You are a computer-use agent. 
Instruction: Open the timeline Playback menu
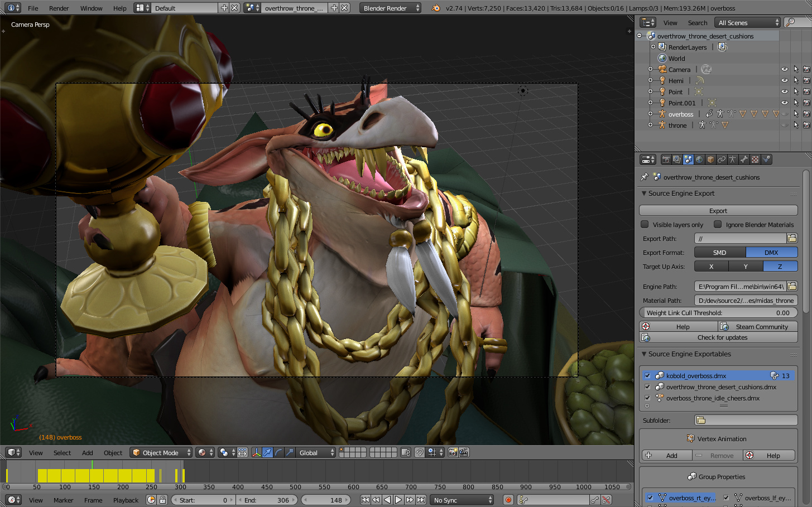click(126, 500)
